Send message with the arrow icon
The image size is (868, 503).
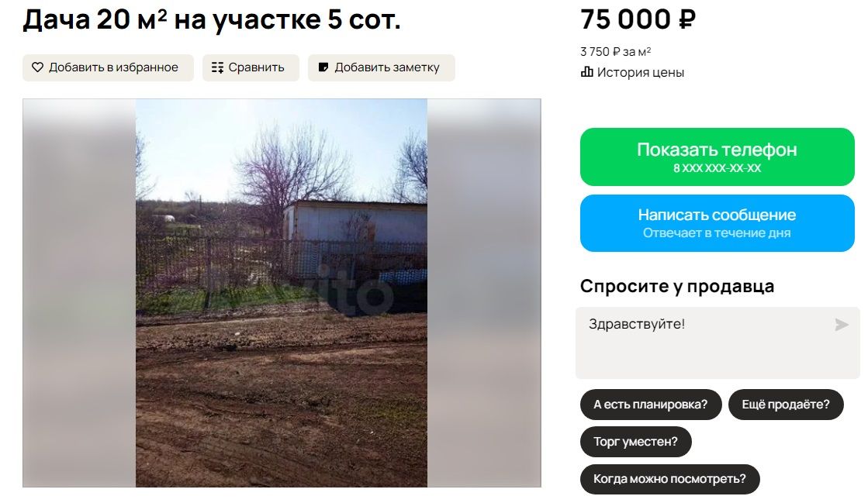[842, 325]
